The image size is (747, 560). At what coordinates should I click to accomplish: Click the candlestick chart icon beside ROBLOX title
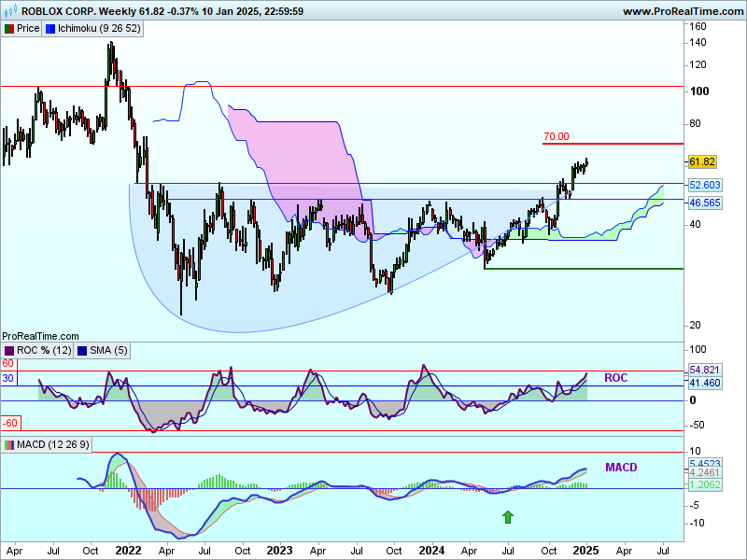[x=9, y=10]
